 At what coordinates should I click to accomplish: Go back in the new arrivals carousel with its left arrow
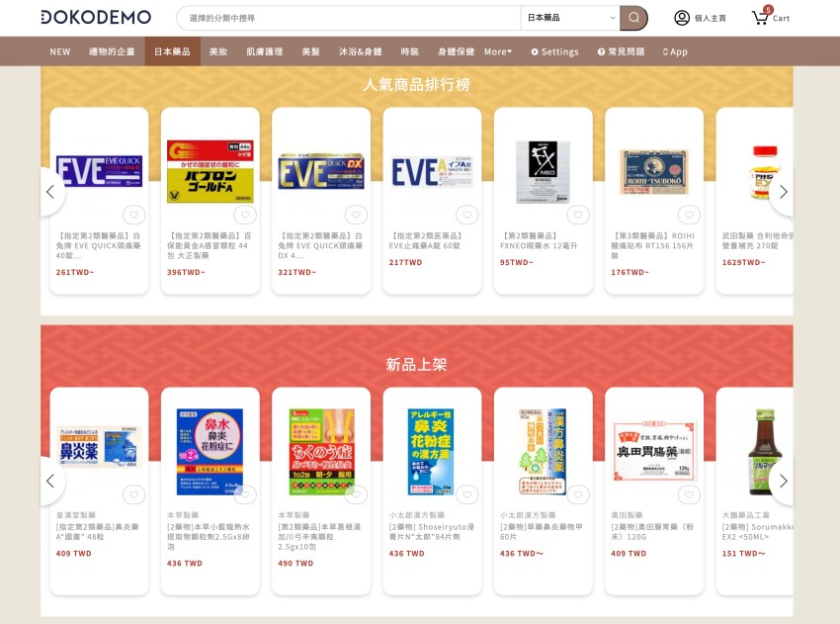(x=50, y=481)
